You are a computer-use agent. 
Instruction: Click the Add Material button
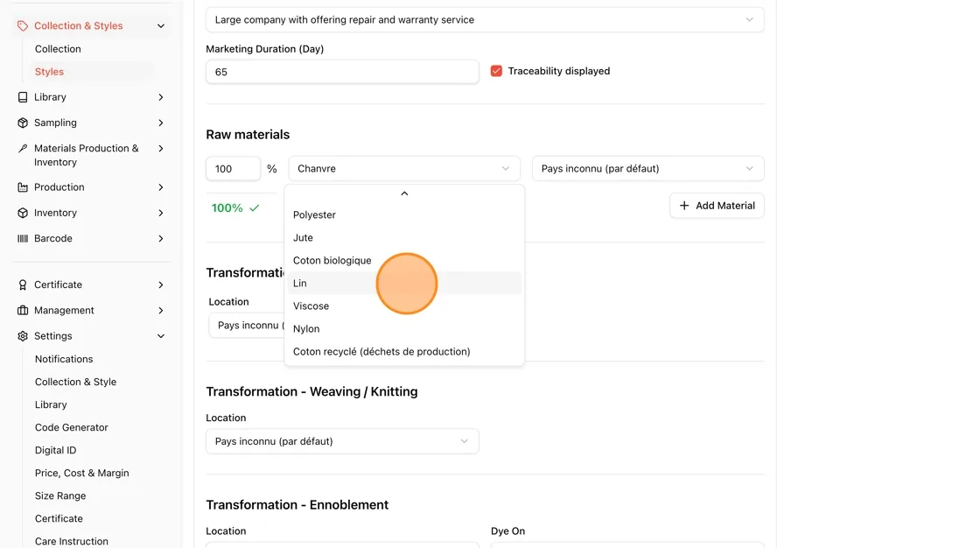click(717, 205)
